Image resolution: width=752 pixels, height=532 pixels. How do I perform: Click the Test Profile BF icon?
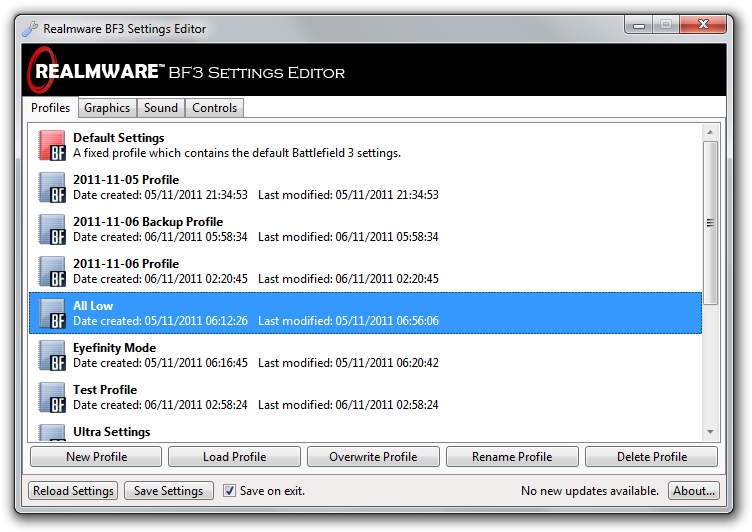pyautogui.click(x=52, y=397)
